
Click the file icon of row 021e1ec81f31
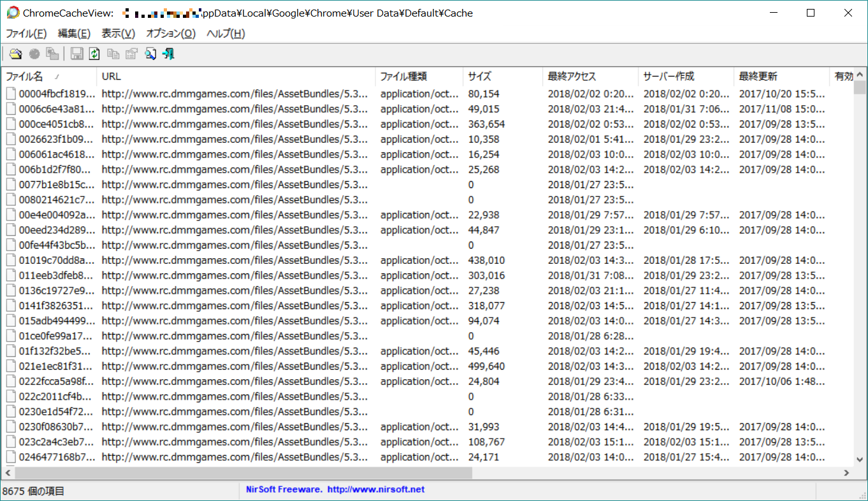(11, 367)
